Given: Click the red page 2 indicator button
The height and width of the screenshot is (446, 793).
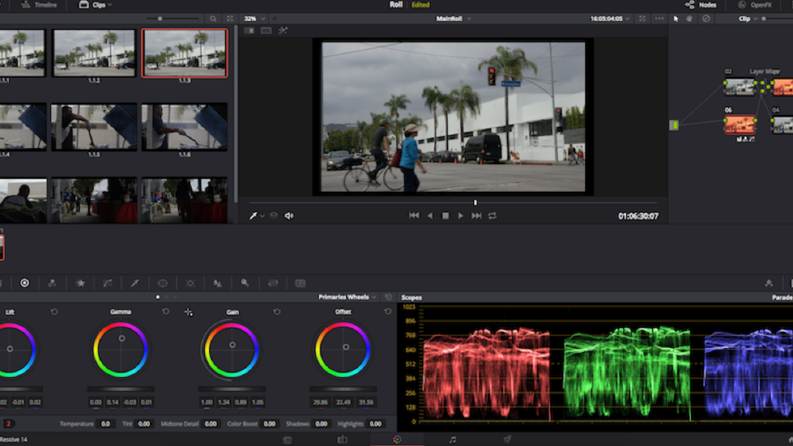Looking at the screenshot, I should [x=9, y=424].
